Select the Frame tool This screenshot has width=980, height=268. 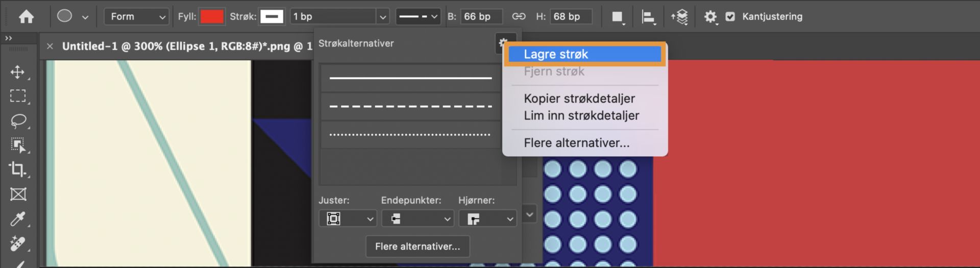(x=18, y=194)
